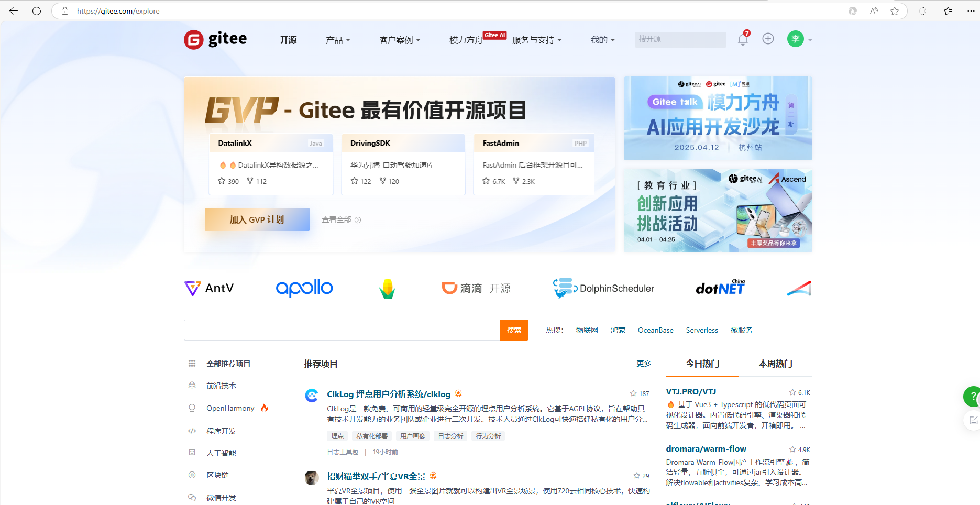980x505 pixels.
Task: Open browser extensions puzzle icon
Action: point(922,11)
